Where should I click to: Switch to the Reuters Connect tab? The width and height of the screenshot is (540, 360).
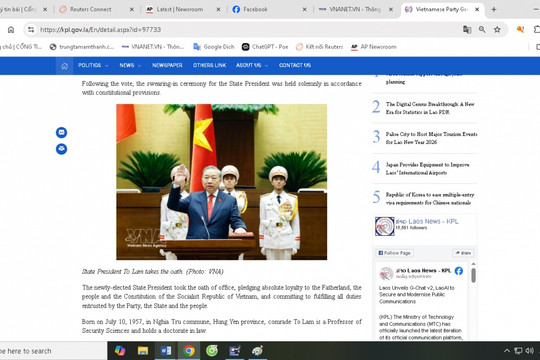(x=91, y=10)
